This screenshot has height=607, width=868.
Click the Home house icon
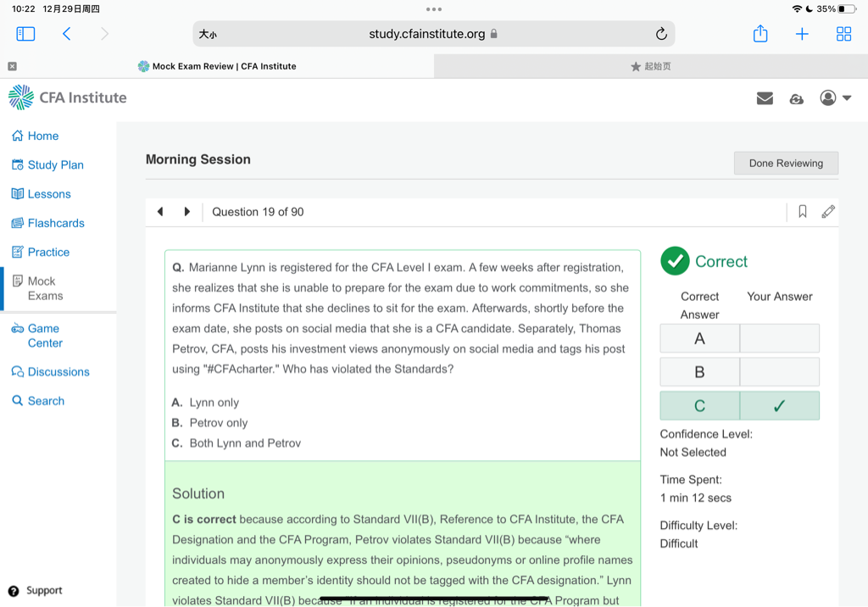coord(18,136)
